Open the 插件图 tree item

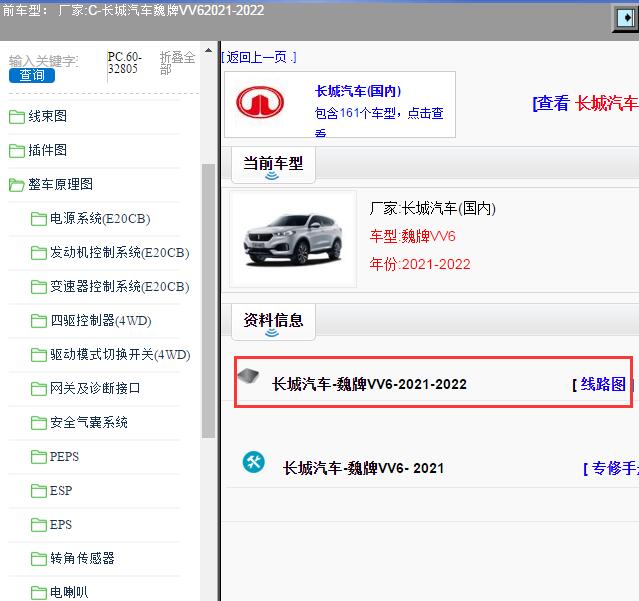(48, 150)
